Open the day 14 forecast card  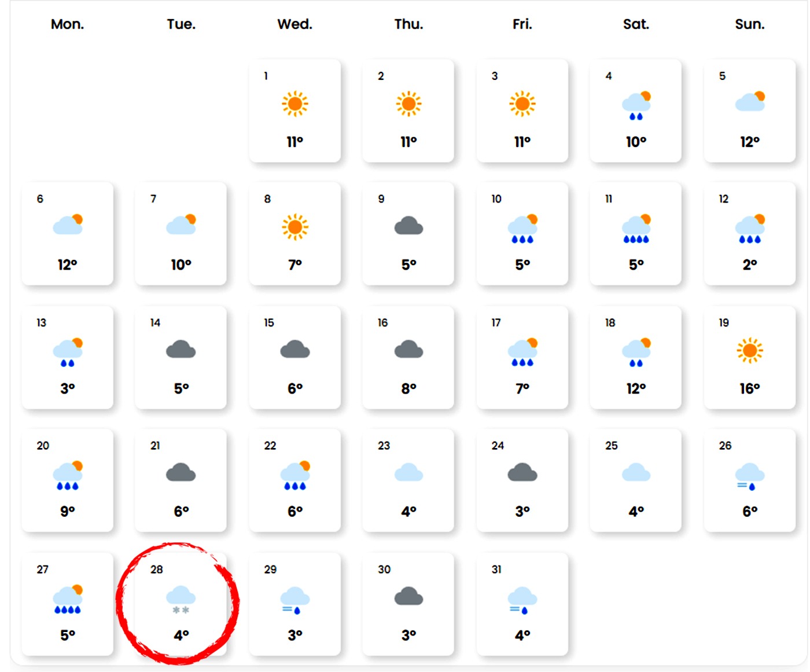click(x=181, y=357)
